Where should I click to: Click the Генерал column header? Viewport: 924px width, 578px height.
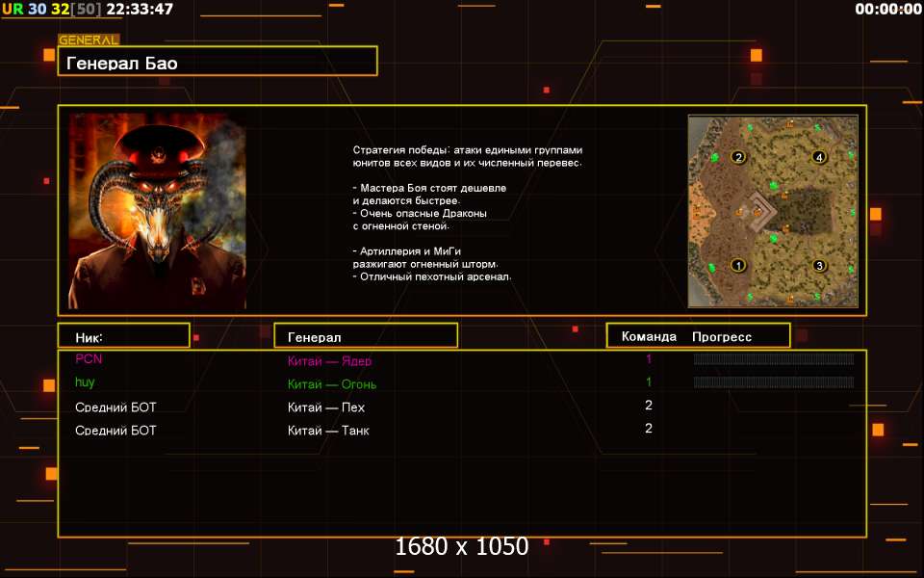366,336
